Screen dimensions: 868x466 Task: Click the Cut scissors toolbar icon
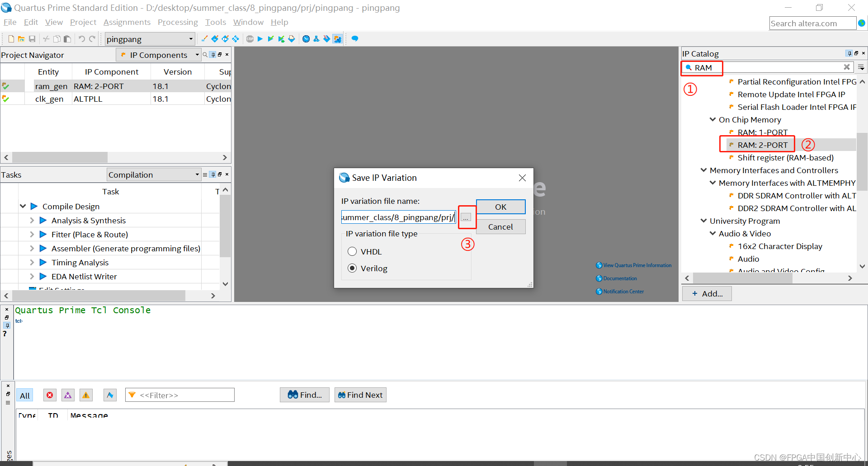tap(46, 39)
